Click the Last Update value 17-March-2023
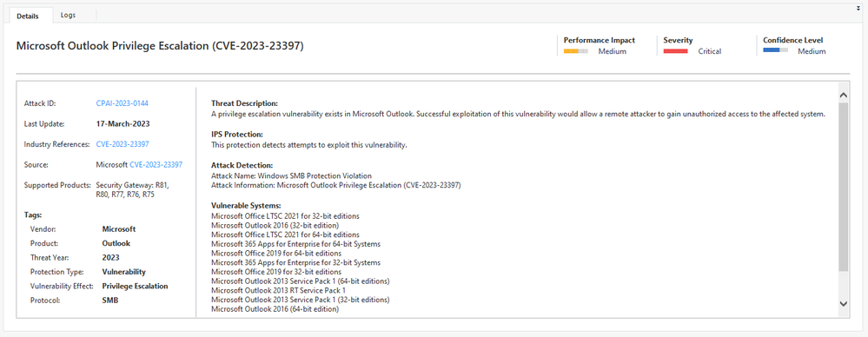 click(123, 124)
